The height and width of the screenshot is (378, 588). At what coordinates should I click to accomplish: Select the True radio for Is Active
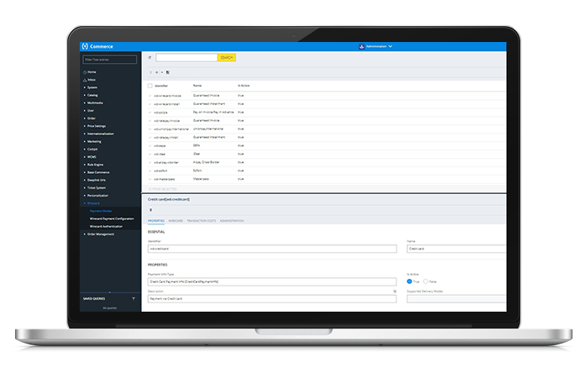(410, 280)
